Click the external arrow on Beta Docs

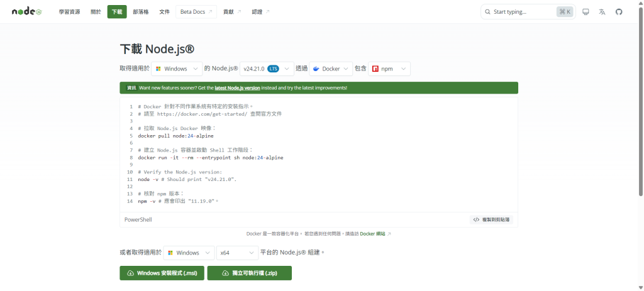point(210,12)
